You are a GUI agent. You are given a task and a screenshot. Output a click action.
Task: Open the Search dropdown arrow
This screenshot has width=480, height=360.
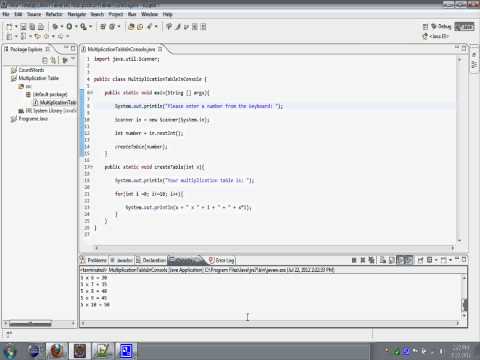tap(156, 27)
